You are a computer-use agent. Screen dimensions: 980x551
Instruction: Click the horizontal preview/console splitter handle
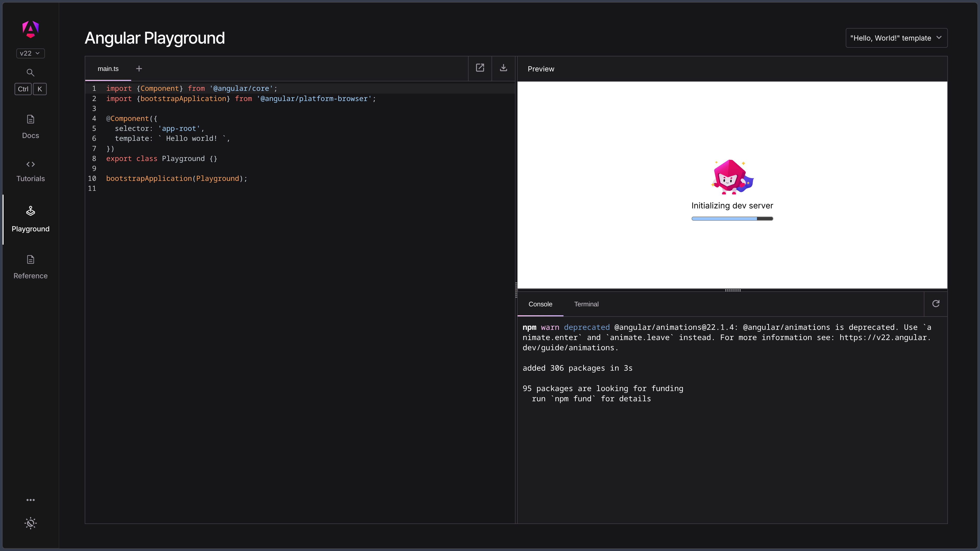point(733,290)
